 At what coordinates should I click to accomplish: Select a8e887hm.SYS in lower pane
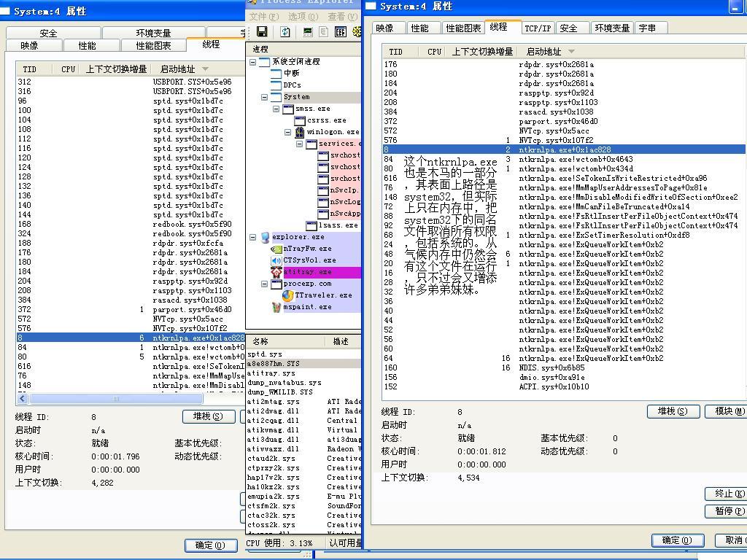click(303, 364)
